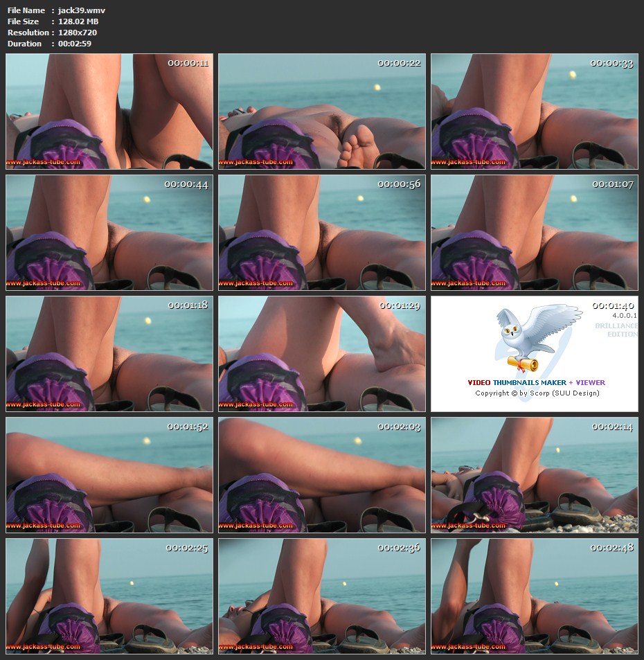Screen dimensions: 644x660
Task: Click the Video Thumbnails Maker + Viewer title
Action: point(536,382)
